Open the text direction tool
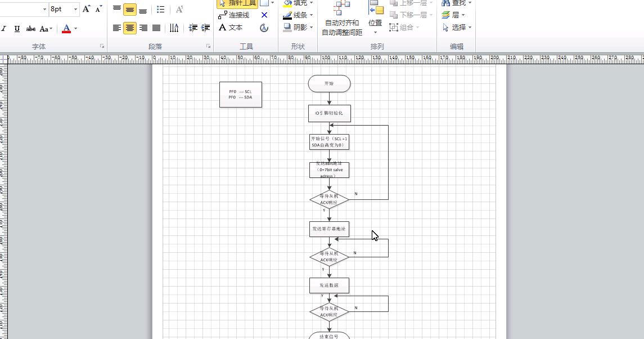644x339 pixels. (x=174, y=28)
